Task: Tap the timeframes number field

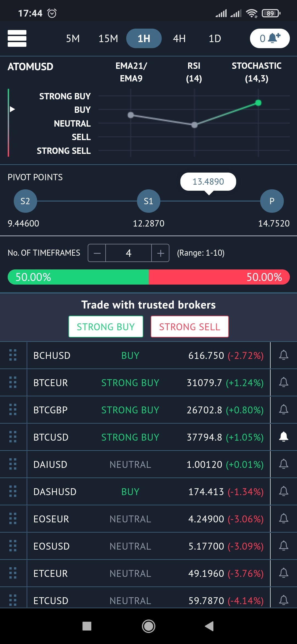Action: click(x=128, y=253)
